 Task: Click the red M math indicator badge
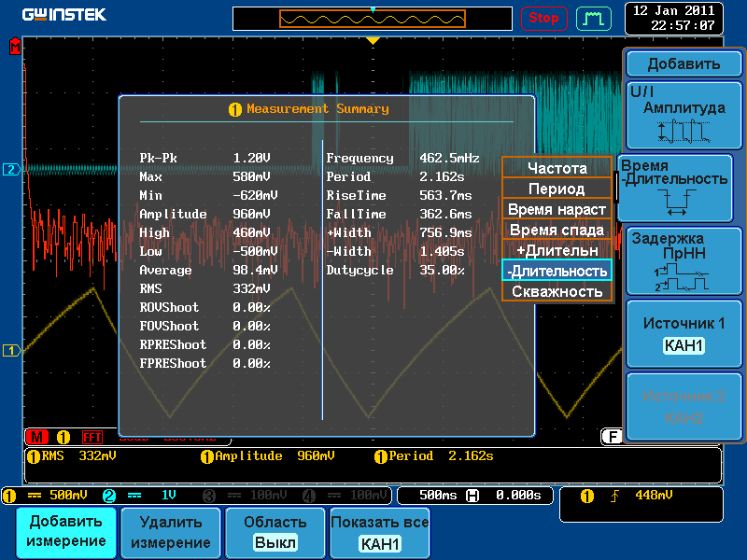tap(38, 436)
